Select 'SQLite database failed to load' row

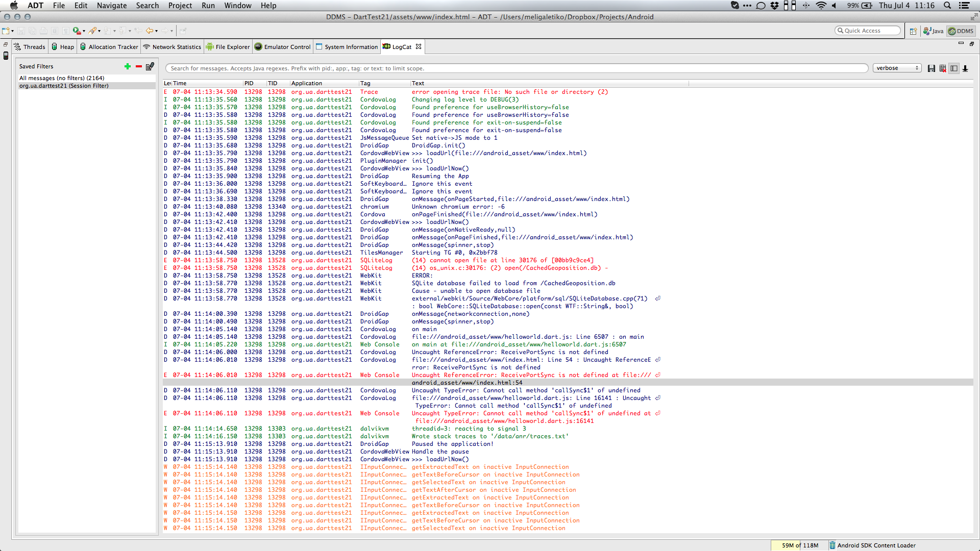click(568, 284)
